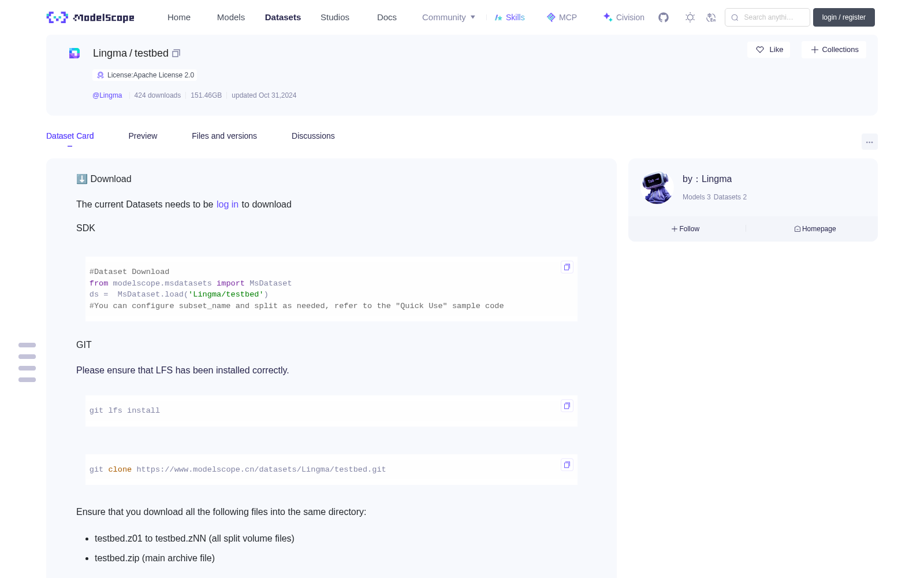Copy the dataset name Lingma/testbed
Viewport: 924px width, 578px height.
tap(176, 53)
